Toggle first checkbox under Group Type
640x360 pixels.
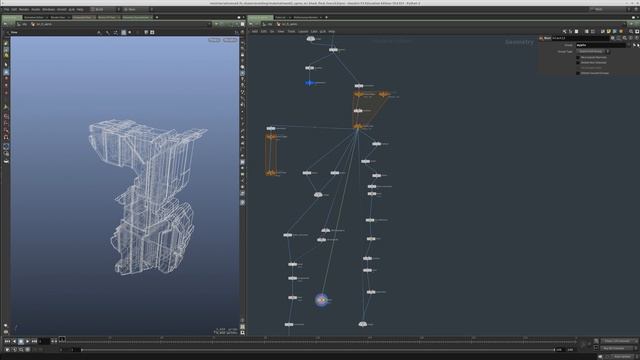point(578,58)
